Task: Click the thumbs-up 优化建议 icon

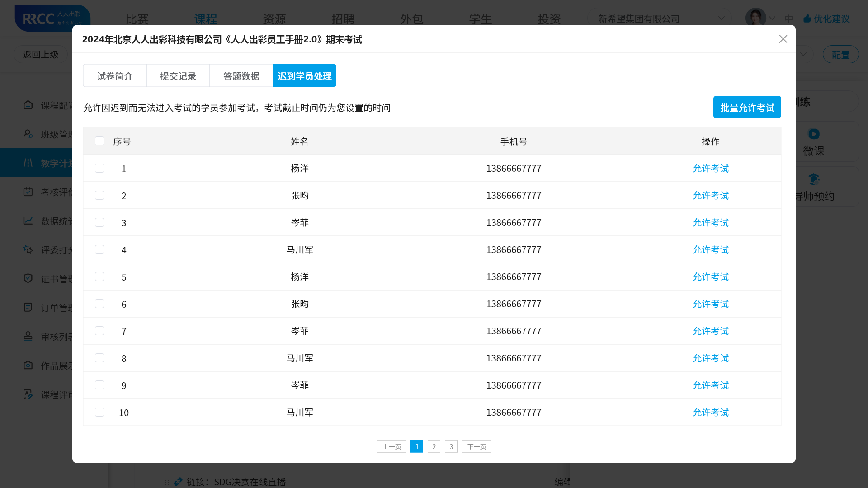Action: (807, 19)
